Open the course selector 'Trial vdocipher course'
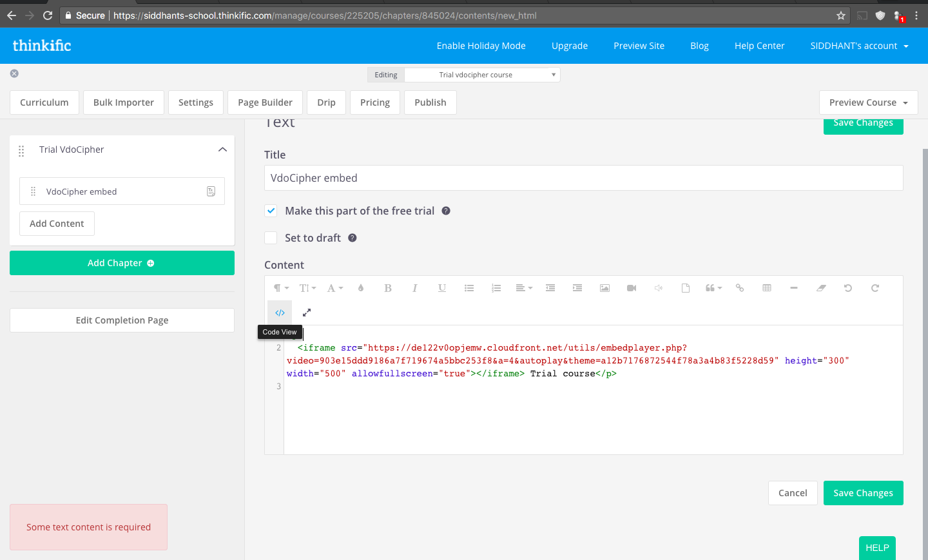The image size is (928, 560). click(482, 75)
